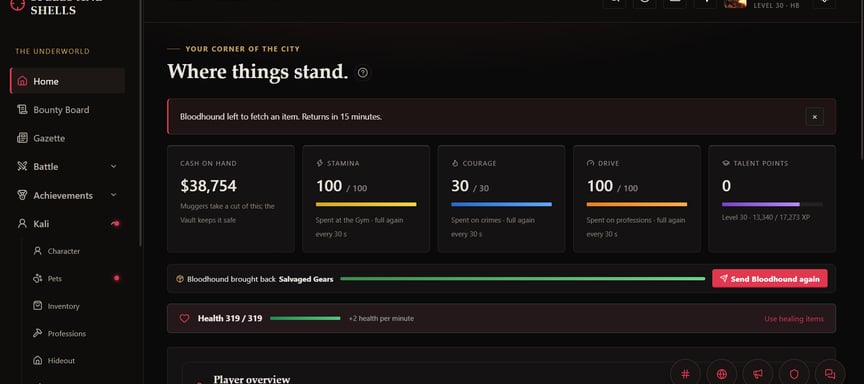Click the Talent Points cap icon

coord(726,164)
